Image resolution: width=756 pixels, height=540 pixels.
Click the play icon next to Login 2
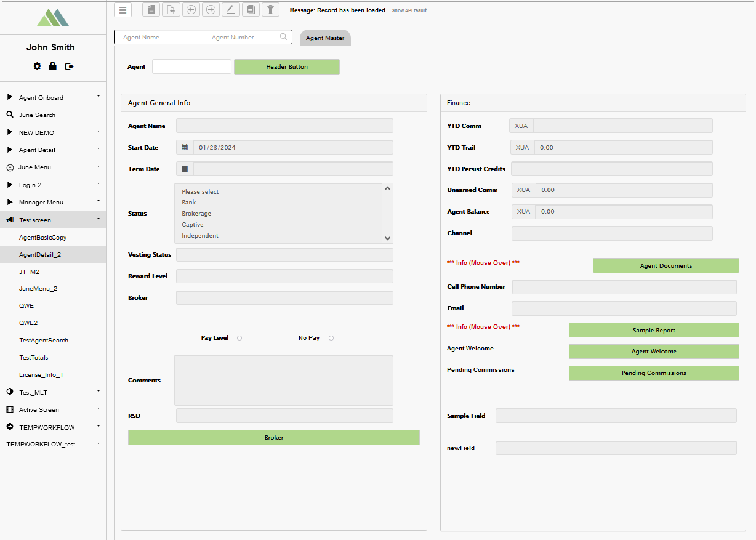pos(10,185)
